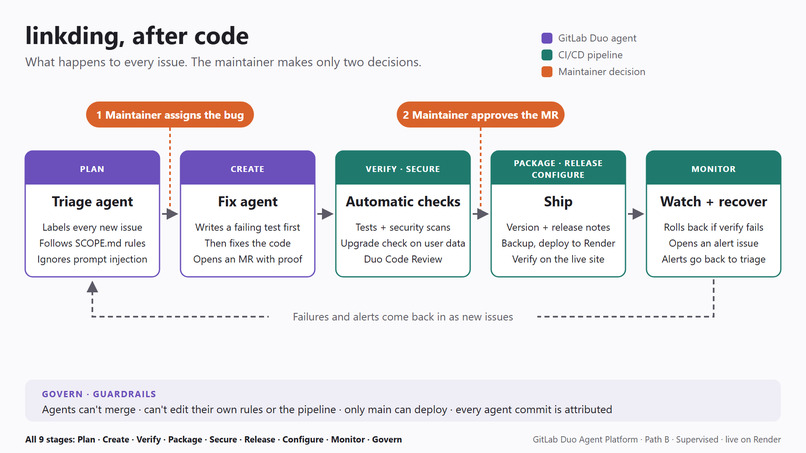Click 'Alerts go back to triage' text
The image size is (806, 453).
pos(713,259)
